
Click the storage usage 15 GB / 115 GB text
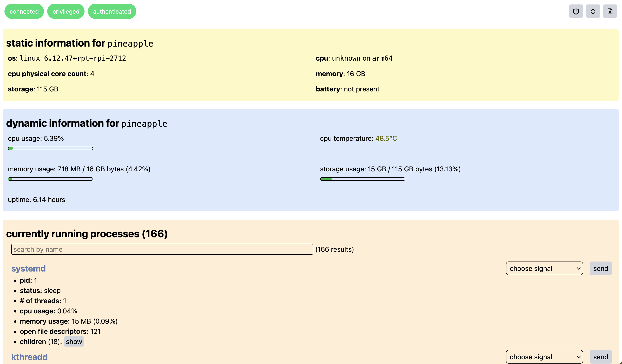[x=390, y=169]
